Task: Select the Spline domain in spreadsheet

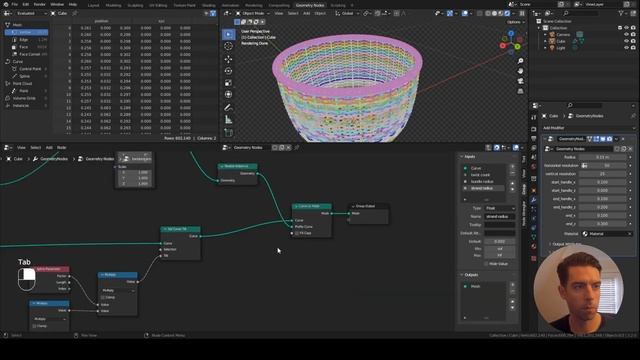Action: pyautogui.click(x=28, y=76)
